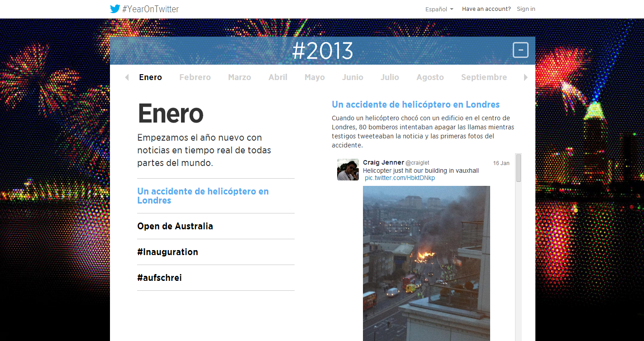Viewport: 644px width, 341px height.
Task: Go to the Abril month tab
Action: coord(278,77)
